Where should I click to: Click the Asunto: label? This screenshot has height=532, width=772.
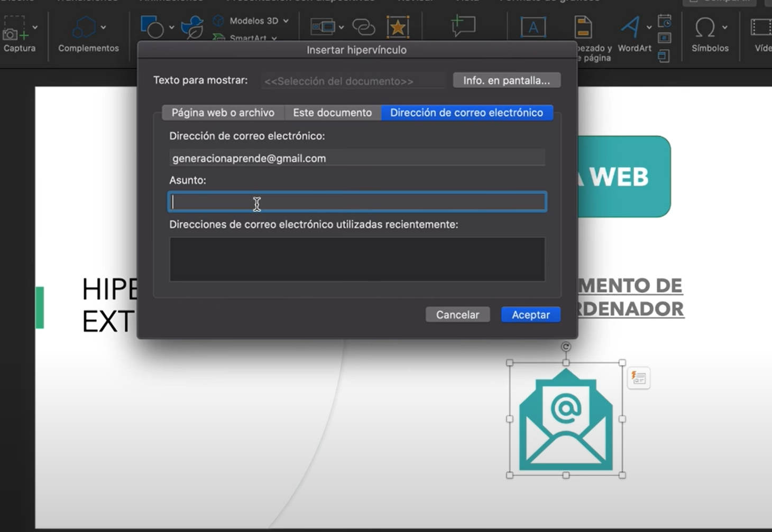188,180
